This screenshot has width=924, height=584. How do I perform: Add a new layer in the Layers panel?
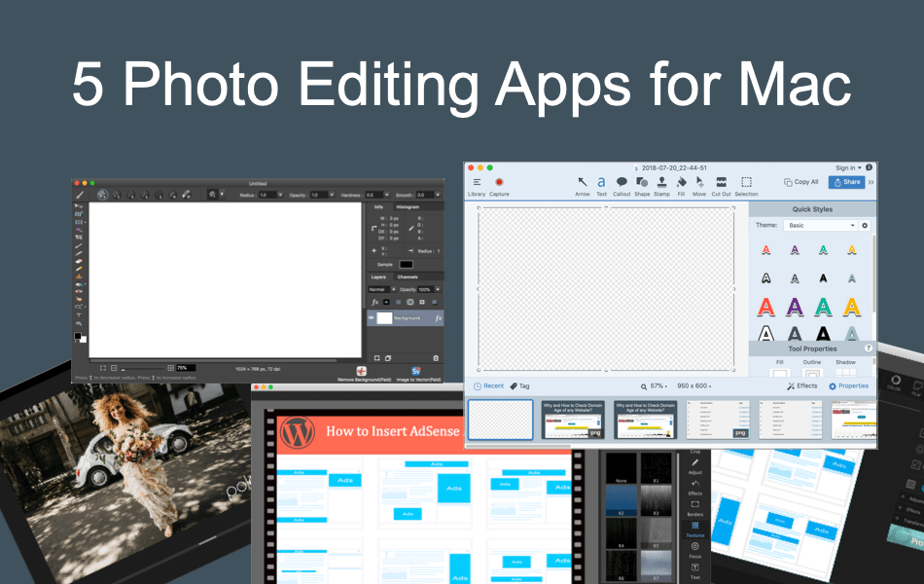pyautogui.click(x=377, y=358)
